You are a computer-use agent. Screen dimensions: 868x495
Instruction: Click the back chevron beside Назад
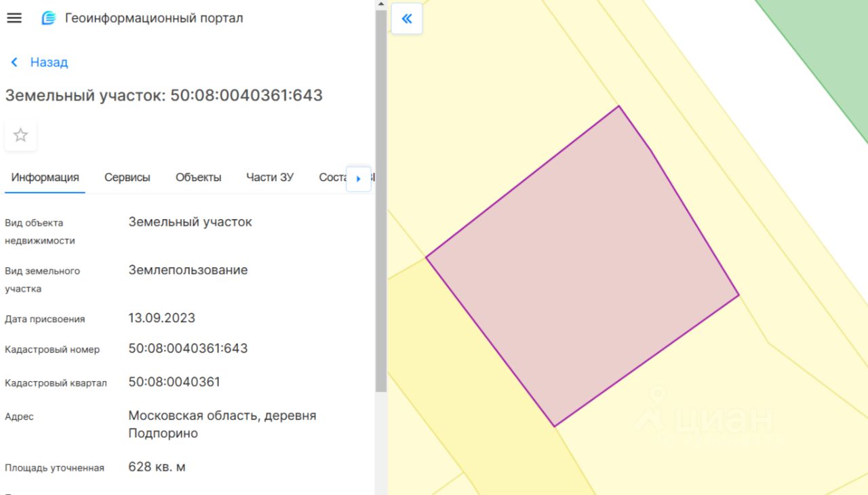point(14,62)
